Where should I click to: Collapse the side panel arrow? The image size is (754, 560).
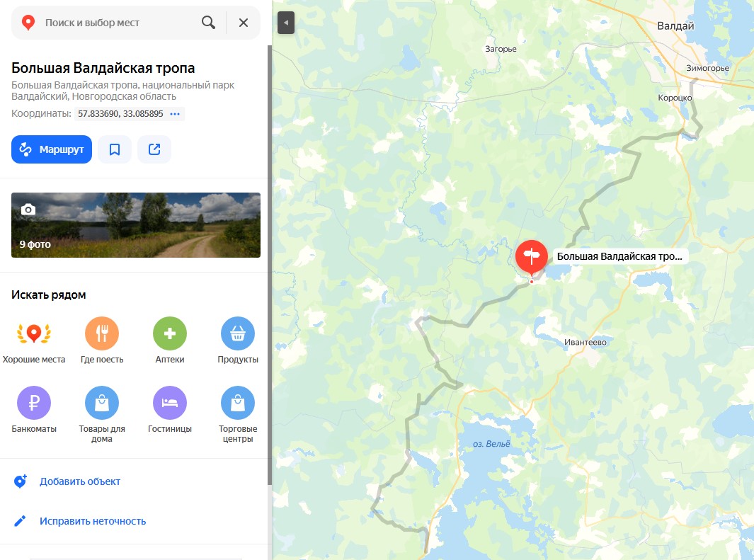285,23
